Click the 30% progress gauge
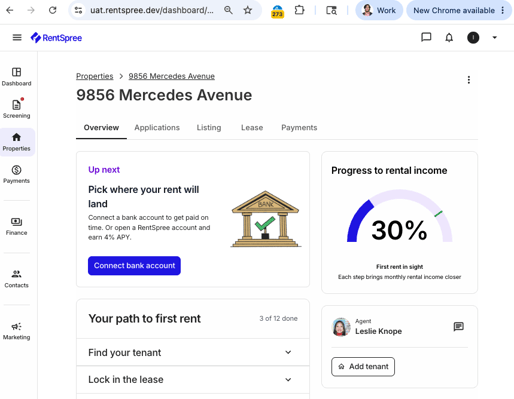This screenshot has height=399, width=514. 399,217
